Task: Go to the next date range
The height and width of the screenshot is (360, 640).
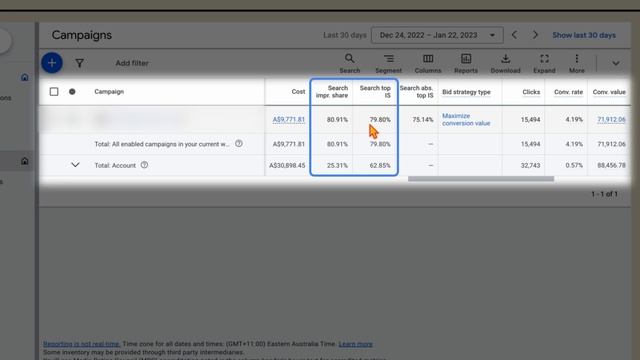Action: tap(535, 35)
